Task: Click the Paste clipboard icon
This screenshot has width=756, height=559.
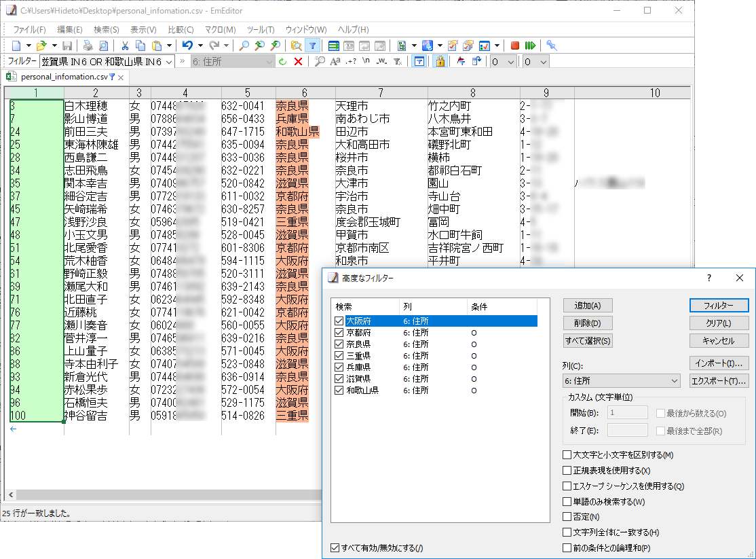Action: 157,46
